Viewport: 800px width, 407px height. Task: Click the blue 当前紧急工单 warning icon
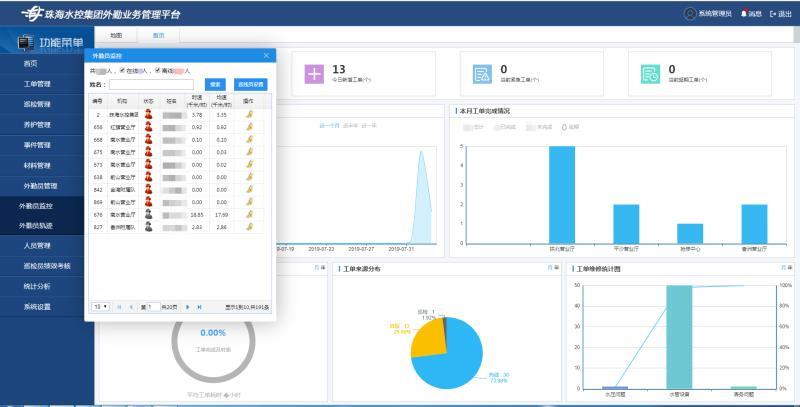[x=483, y=73]
